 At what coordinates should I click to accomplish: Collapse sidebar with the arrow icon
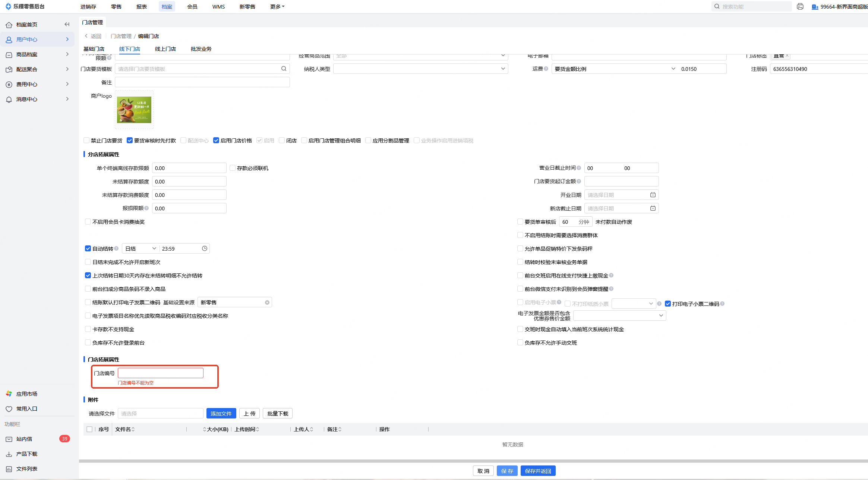[x=67, y=24]
